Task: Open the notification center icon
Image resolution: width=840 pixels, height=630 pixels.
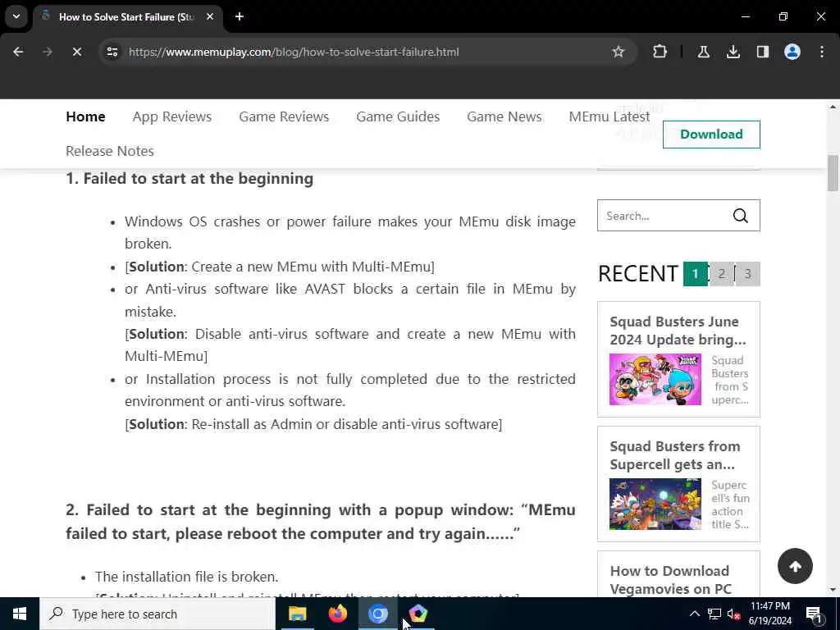Action: [814, 614]
